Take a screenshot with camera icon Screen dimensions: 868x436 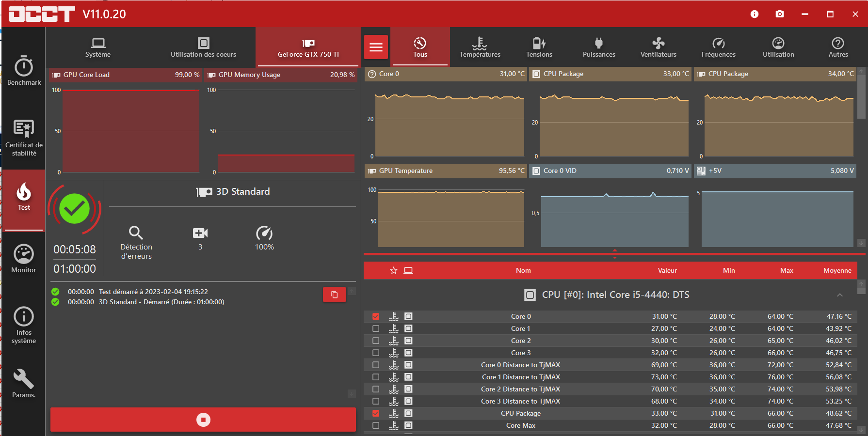(779, 14)
